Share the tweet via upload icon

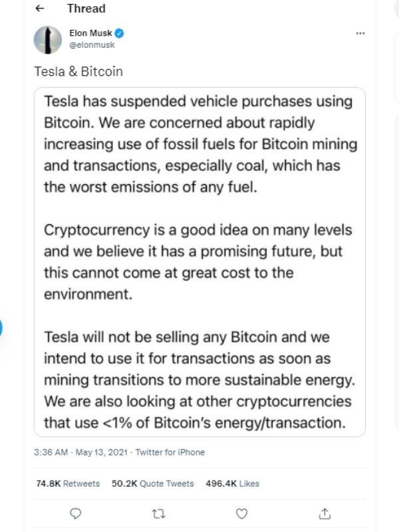click(325, 513)
